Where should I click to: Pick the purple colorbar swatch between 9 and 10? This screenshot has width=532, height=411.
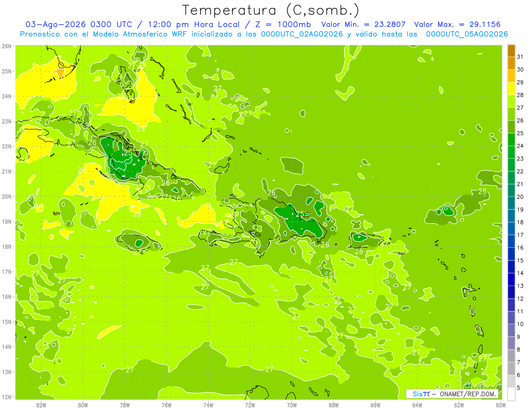tap(511, 330)
